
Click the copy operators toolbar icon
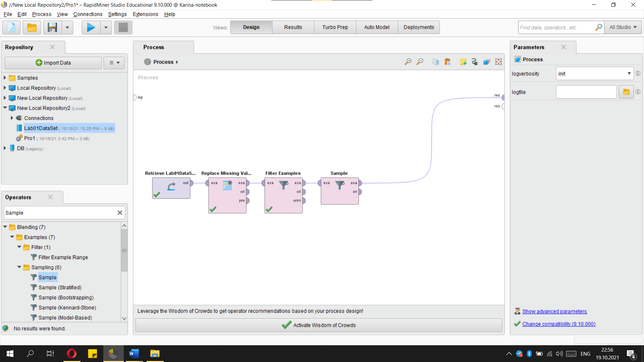click(x=435, y=62)
